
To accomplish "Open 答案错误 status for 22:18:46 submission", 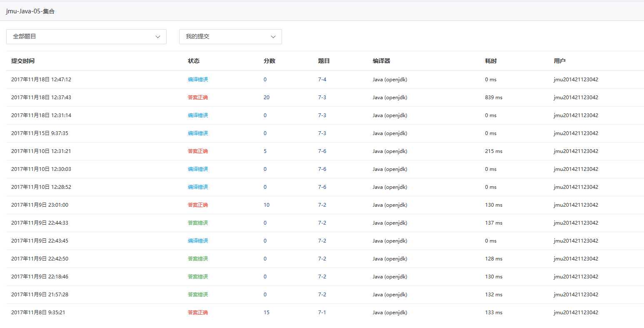I will click(198, 277).
